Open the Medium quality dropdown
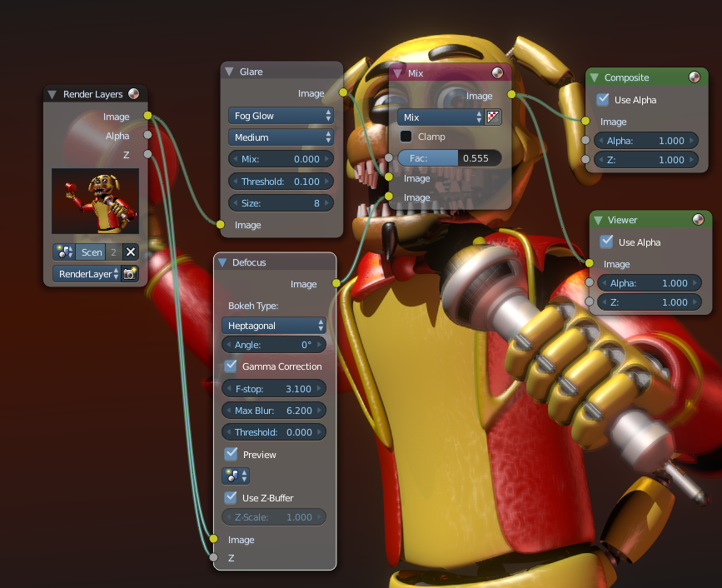Image resolution: width=722 pixels, height=588 pixels. (281, 137)
